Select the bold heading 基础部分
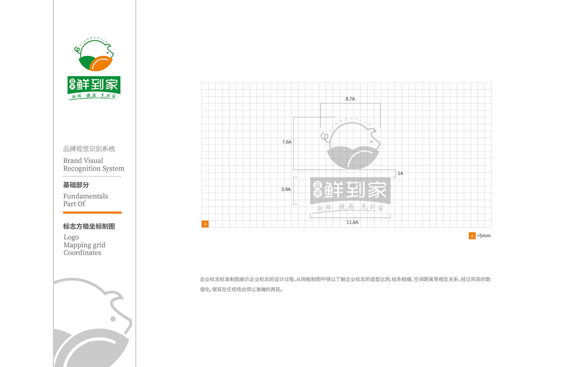Image resolution: width=588 pixels, height=367 pixels. tap(76, 185)
